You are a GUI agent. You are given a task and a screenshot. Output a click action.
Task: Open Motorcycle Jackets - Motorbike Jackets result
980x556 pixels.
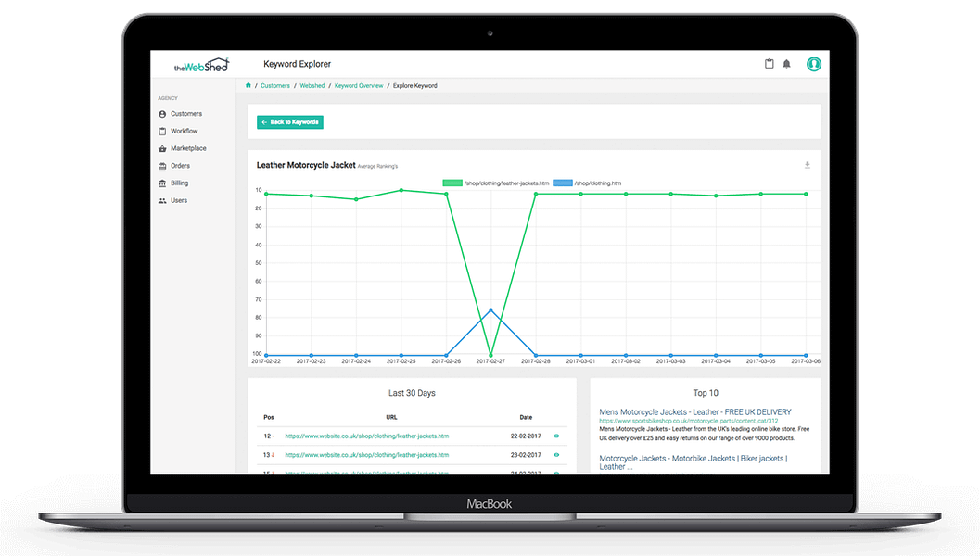pyautogui.click(x=694, y=462)
